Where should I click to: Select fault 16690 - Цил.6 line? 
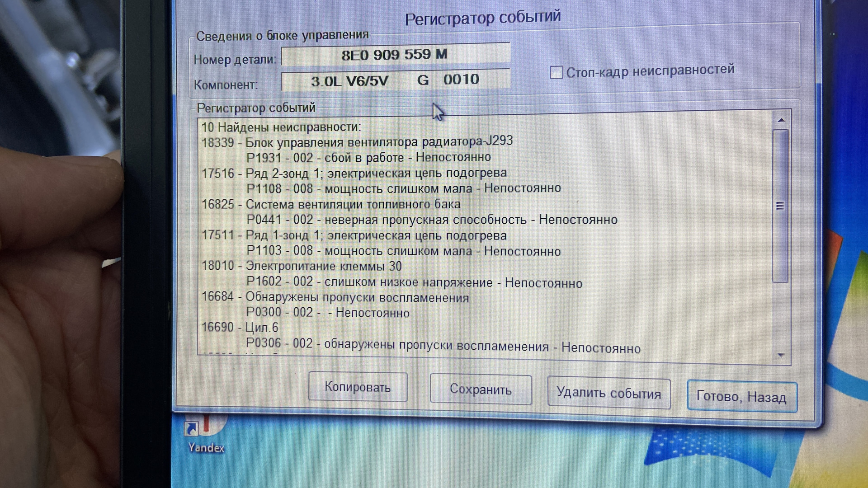pyautogui.click(x=240, y=328)
